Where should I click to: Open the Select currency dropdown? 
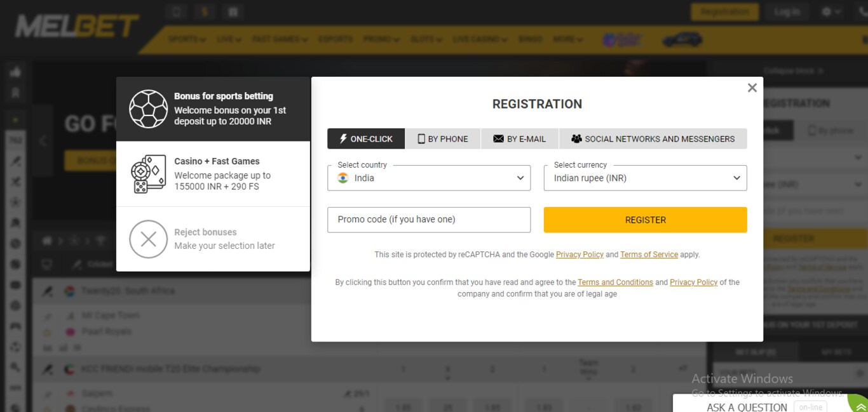click(x=645, y=178)
